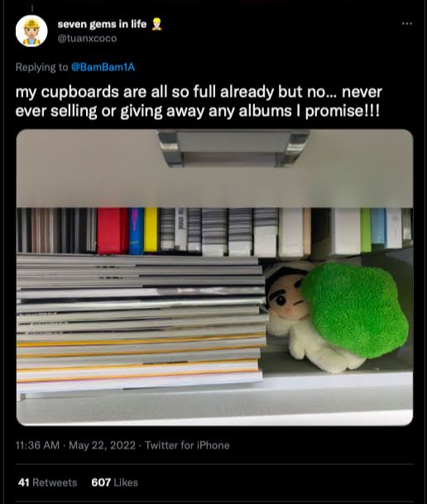The width and height of the screenshot is (427, 504).
Task: Visit the @BamBam1A profile link
Action: tap(103, 67)
